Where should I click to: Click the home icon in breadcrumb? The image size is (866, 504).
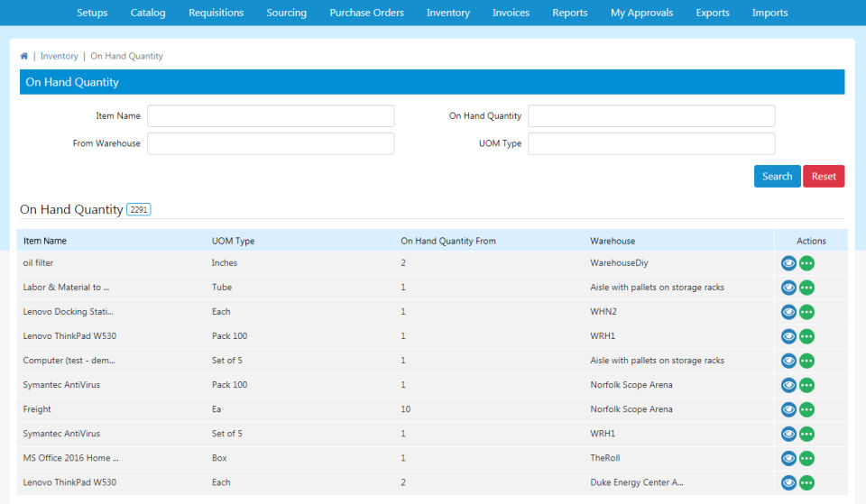(x=24, y=56)
